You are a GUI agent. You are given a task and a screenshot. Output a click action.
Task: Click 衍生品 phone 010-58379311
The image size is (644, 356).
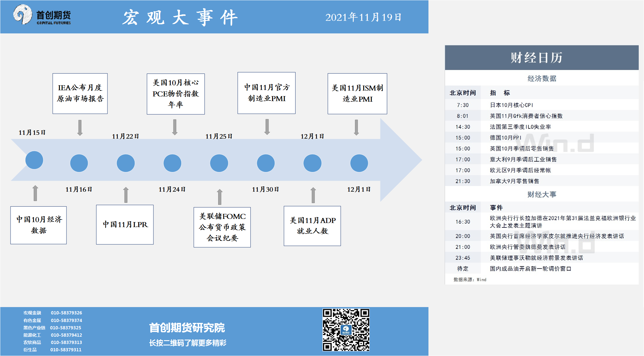[x=66, y=350]
